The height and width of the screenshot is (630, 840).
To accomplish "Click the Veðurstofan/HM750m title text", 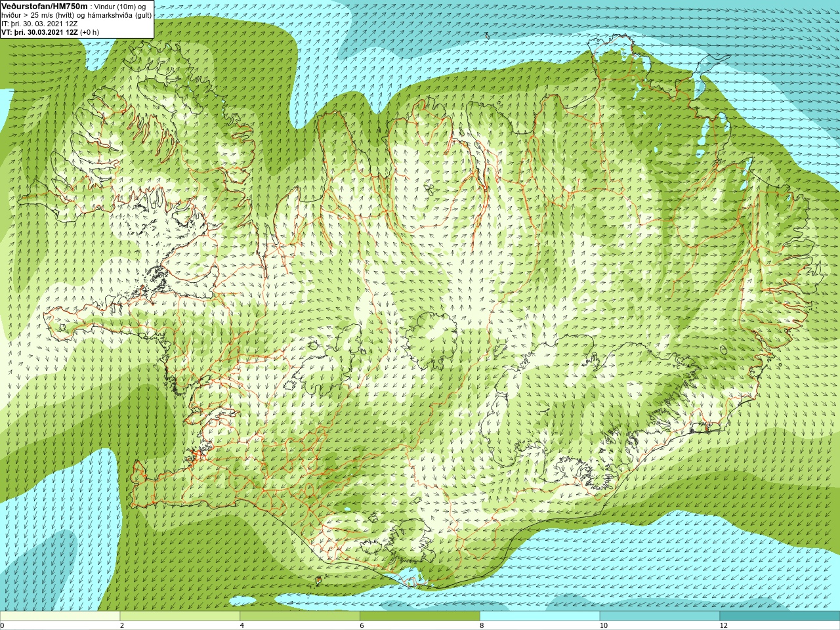I will click(x=45, y=6).
